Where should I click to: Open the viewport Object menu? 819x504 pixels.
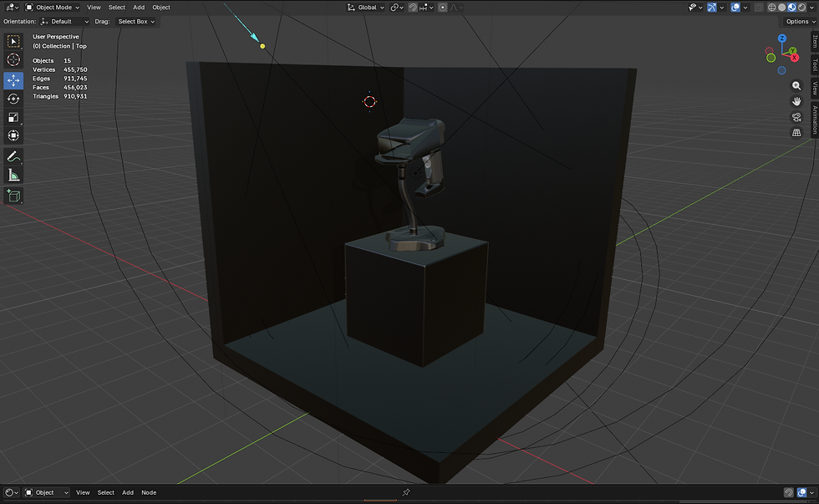pyautogui.click(x=161, y=8)
